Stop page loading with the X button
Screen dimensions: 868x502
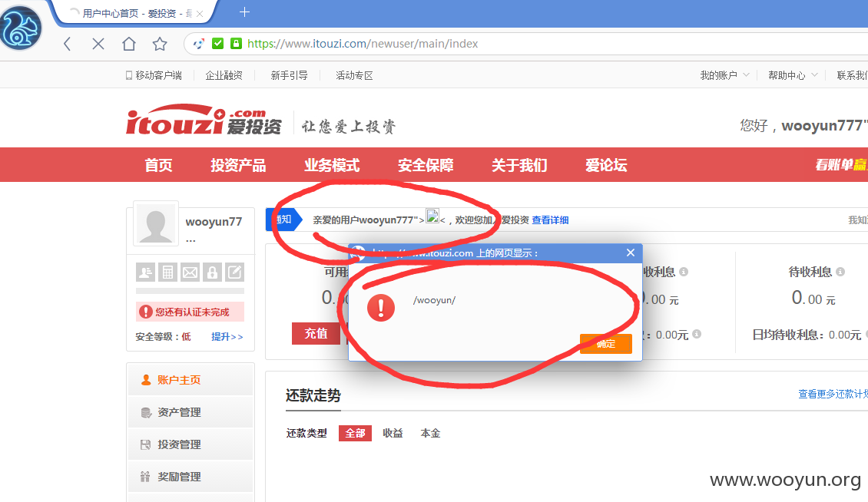pos(98,44)
